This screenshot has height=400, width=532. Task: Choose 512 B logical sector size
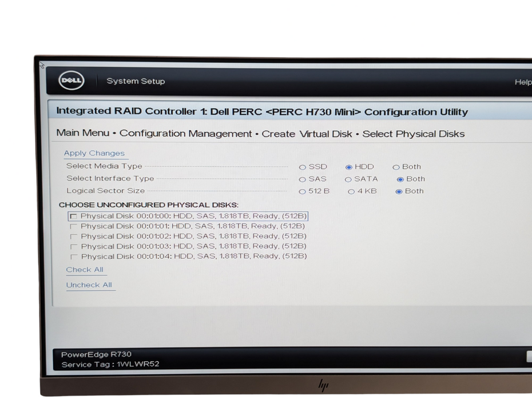(x=302, y=191)
